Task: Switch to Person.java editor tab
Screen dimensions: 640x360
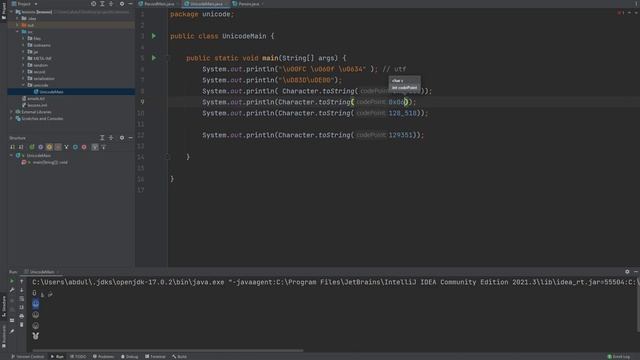Action: coord(248,4)
